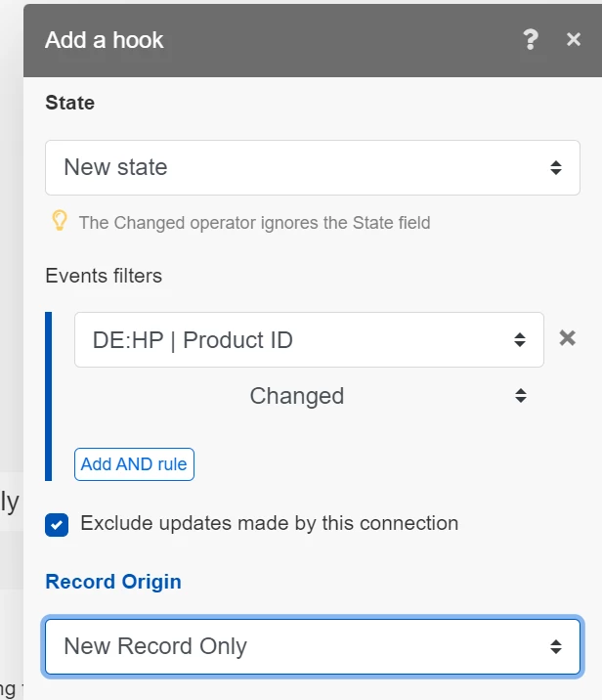Click the State dropdown arrow icon
602x700 pixels.
click(555, 167)
